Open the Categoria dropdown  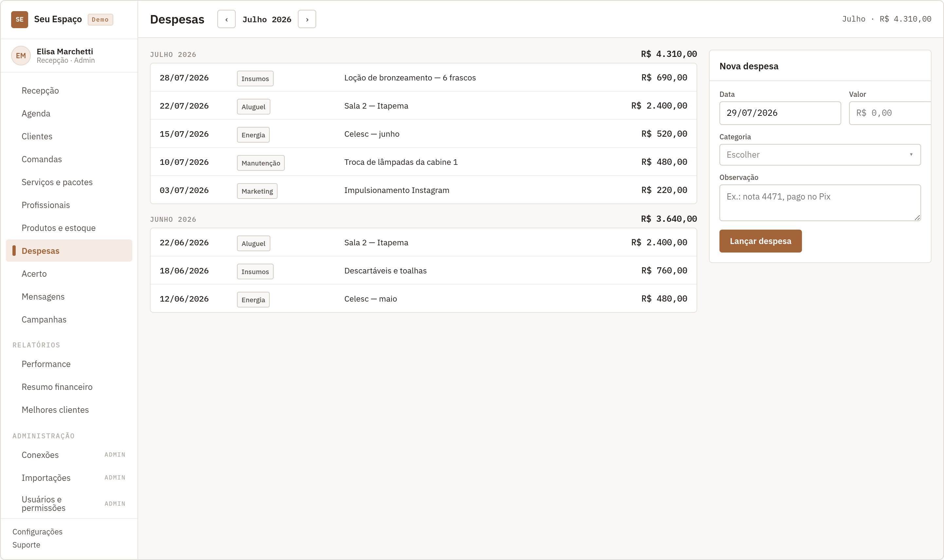pos(820,155)
